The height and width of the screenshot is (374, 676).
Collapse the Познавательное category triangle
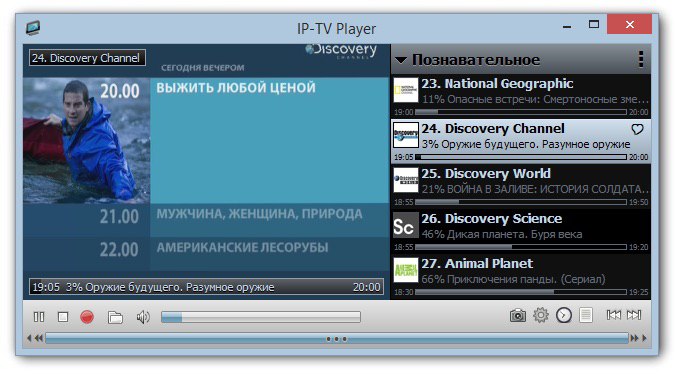[401, 60]
